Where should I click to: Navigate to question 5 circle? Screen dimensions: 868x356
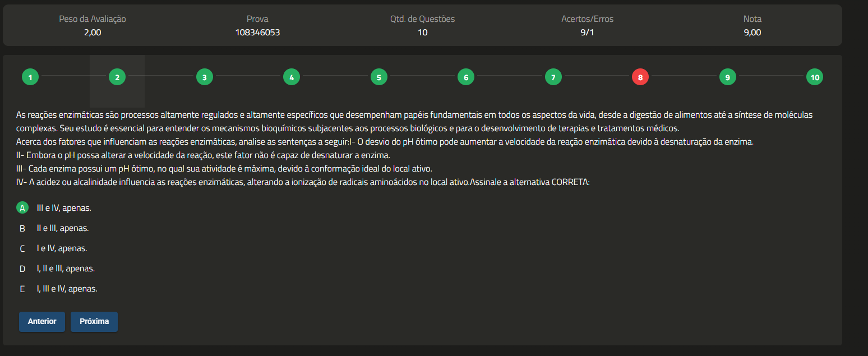tap(378, 77)
